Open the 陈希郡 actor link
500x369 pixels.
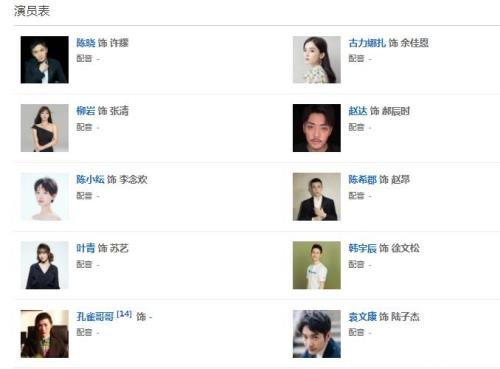(x=362, y=179)
